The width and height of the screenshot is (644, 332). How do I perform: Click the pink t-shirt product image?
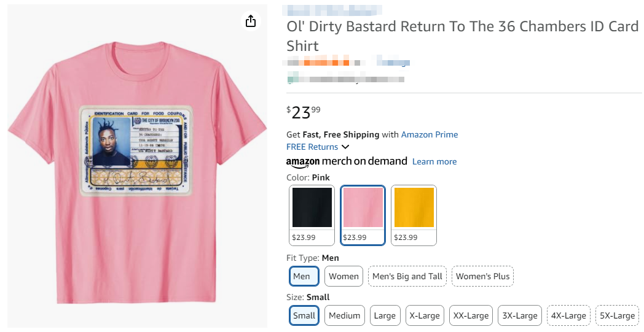click(137, 178)
